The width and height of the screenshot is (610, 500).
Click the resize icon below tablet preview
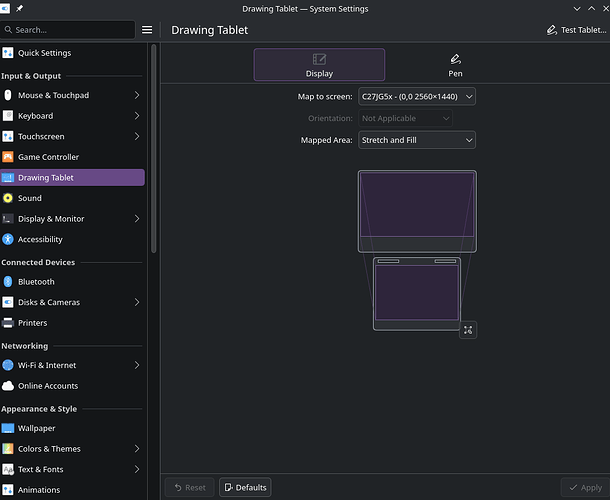(468, 329)
